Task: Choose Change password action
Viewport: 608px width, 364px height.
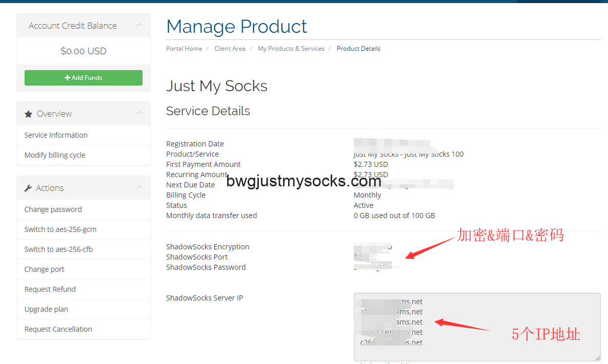Action: click(x=53, y=209)
